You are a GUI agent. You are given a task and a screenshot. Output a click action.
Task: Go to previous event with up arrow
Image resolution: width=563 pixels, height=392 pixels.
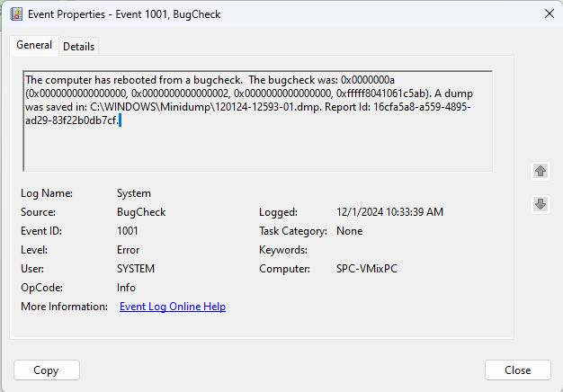pyautogui.click(x=541, y=171)
